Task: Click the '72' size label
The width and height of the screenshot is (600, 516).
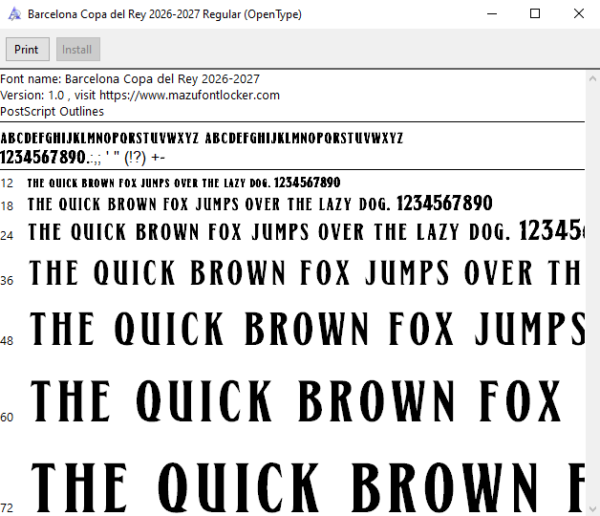Action: coord(7,508)
